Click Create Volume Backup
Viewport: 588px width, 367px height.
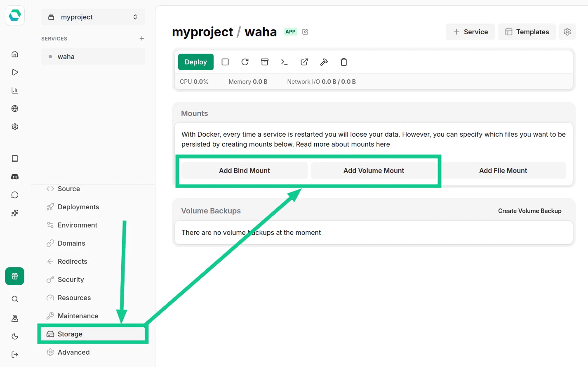point(529,211)
